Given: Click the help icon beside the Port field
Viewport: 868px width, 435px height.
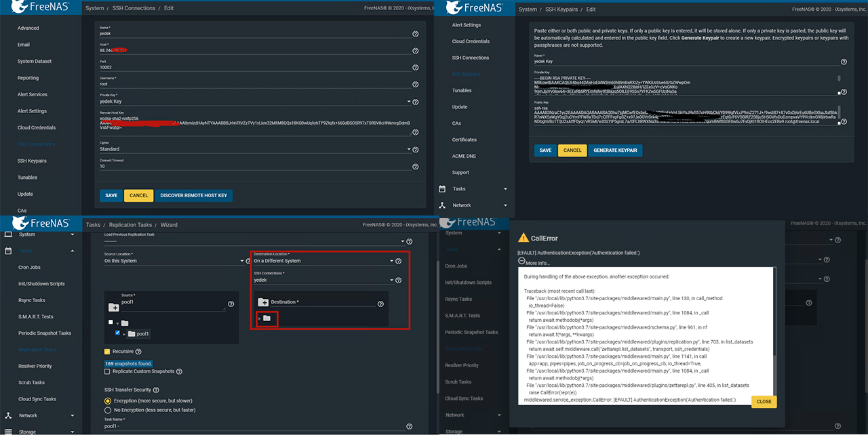Looking at the screenshot, I should pos(415,68).
